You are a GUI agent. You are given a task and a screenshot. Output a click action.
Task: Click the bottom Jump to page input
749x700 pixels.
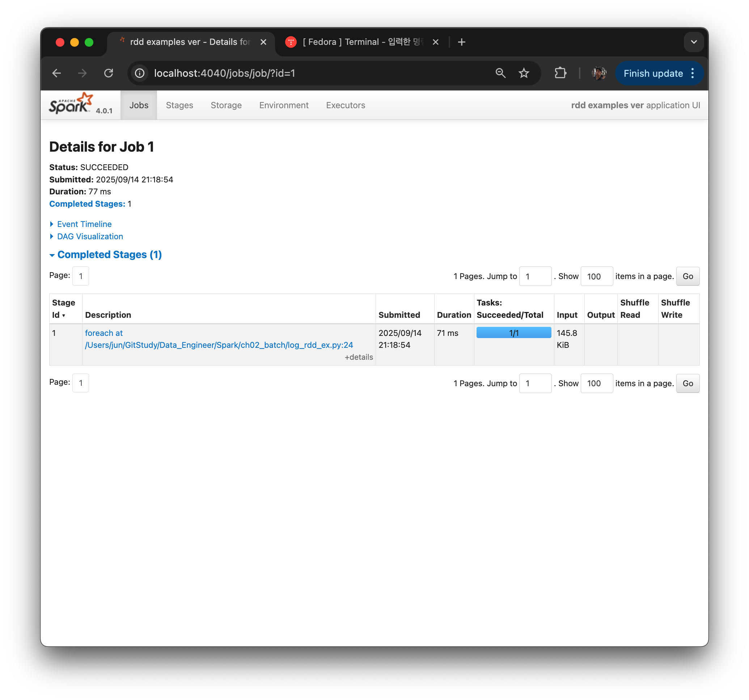tap(535, 383)
